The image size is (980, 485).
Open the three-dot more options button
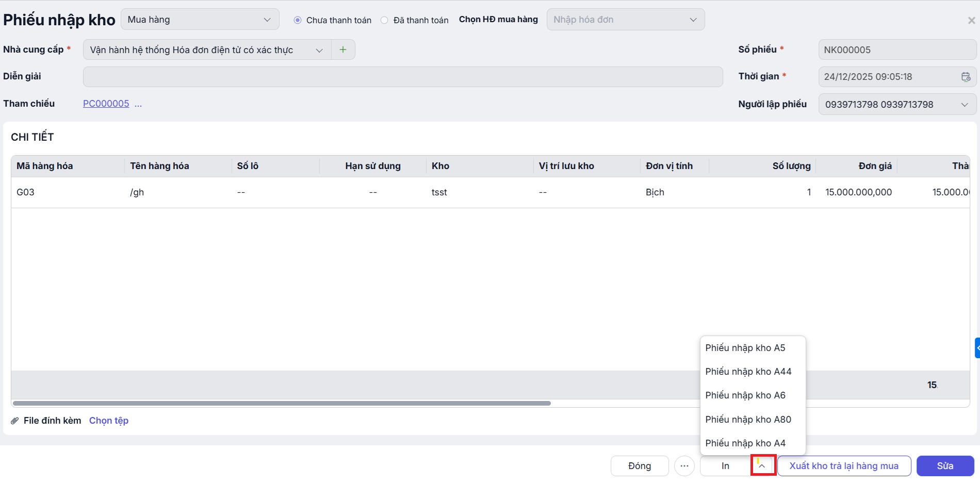coord(684,466)
